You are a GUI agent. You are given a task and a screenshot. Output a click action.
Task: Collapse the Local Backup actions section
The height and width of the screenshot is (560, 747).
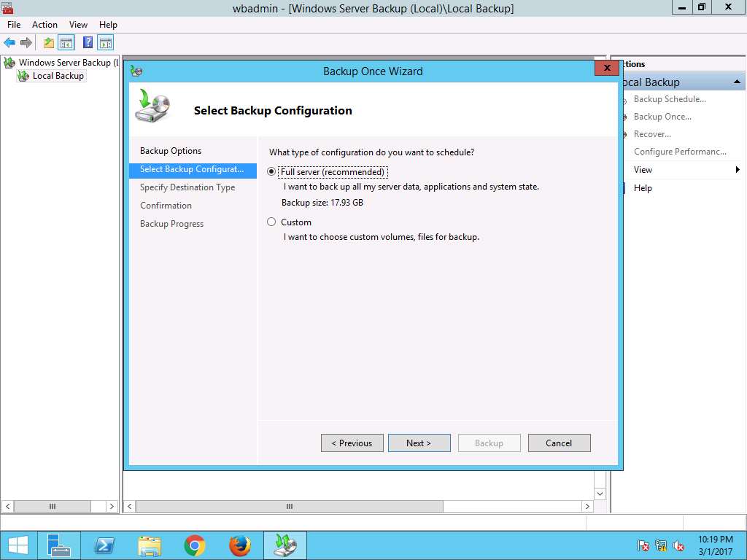coord(737,82)
